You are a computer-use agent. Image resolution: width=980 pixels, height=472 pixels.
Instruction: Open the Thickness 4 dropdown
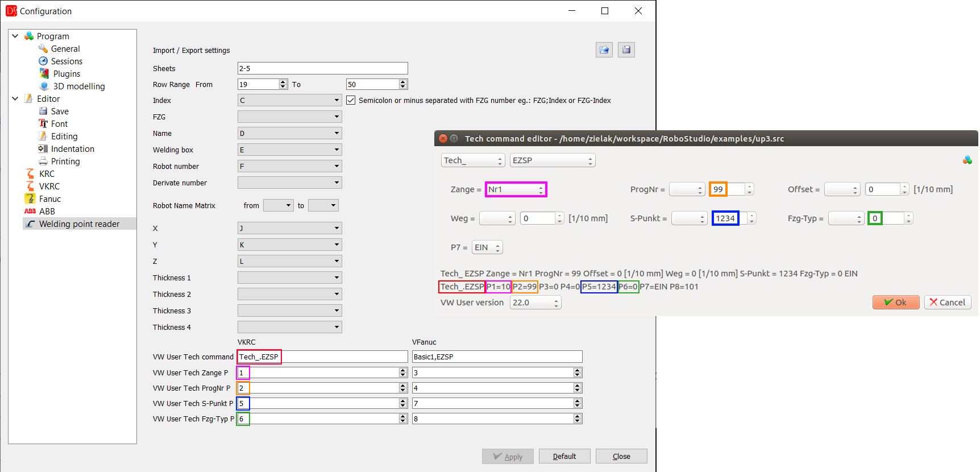point(289,327)
